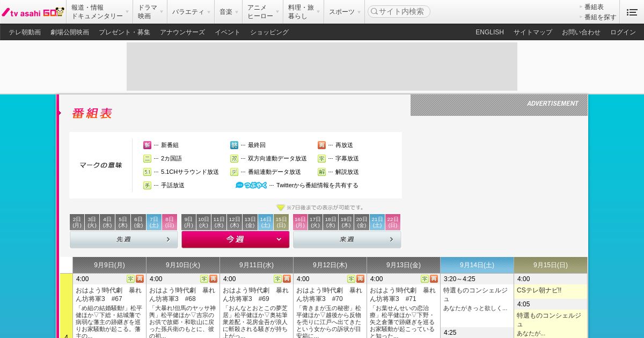Click the 字 icon on 9月13日 program

(x=425, y=279)
